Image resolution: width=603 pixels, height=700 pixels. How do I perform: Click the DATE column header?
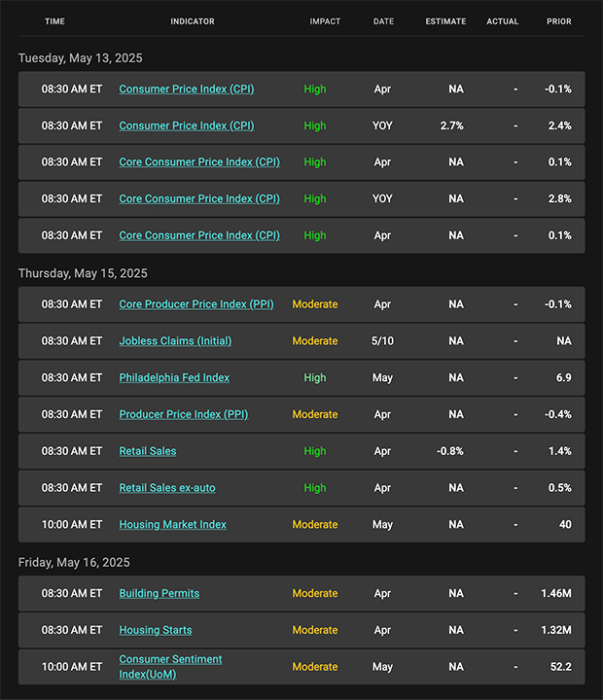383,21
